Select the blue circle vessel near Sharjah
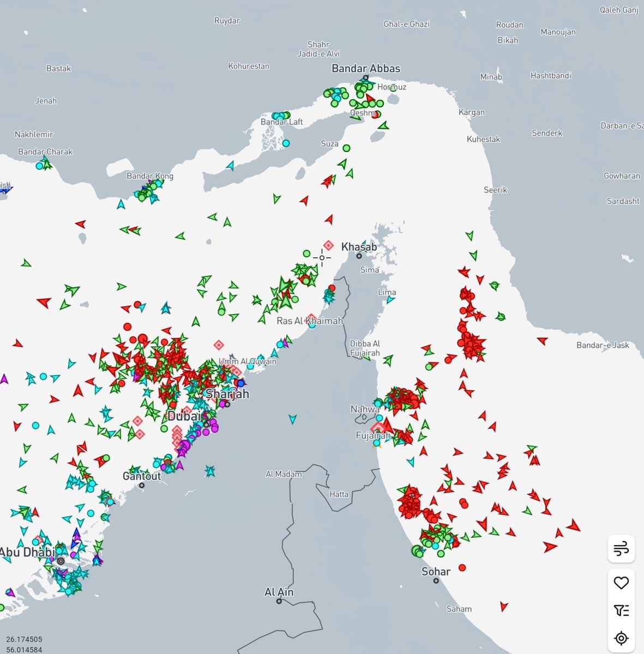Screen dimensions: 644x654 [x=240, y=384]
